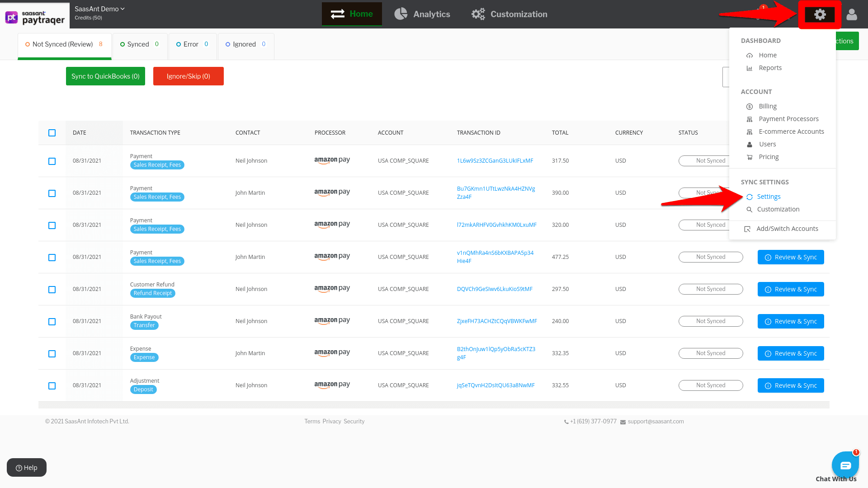Click the phone icon in footer
Image resolution: width=868 pixels, height=488 pixels.
(566, 422)
